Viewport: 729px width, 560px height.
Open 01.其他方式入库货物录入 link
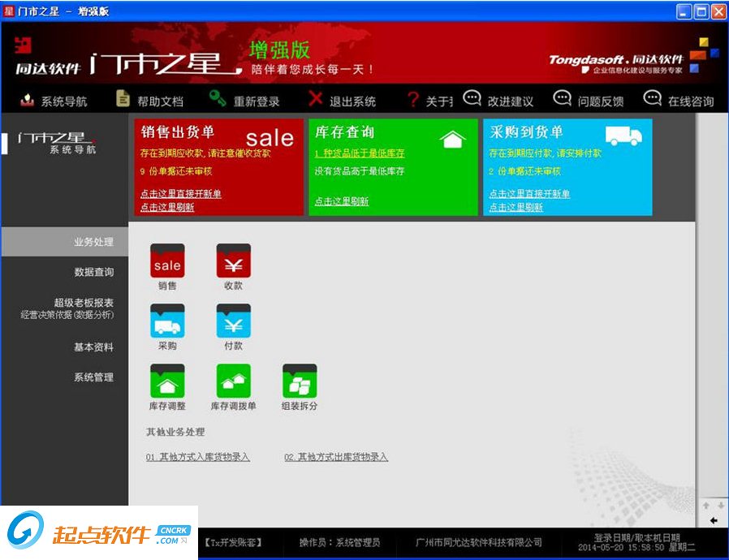[196, 456]
